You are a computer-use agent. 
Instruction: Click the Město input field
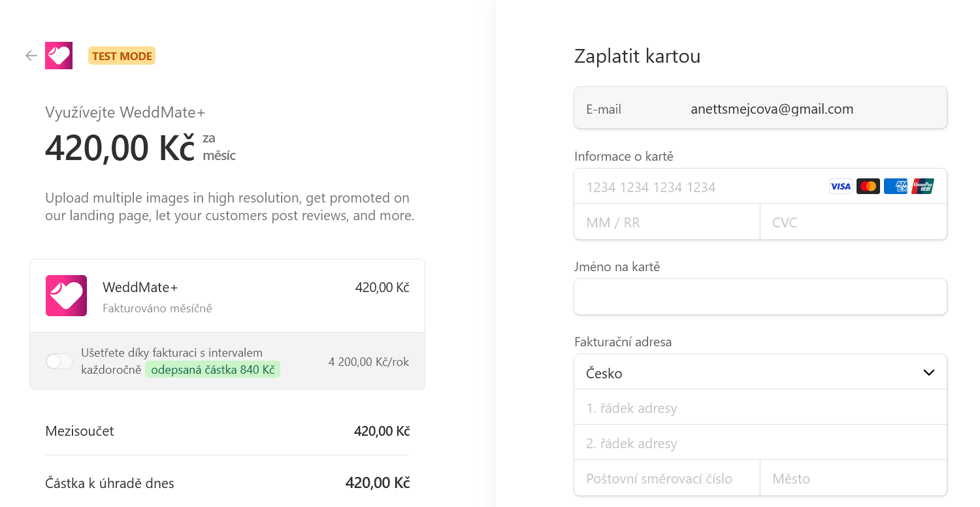pyautogui.click(x=853, y=478)
